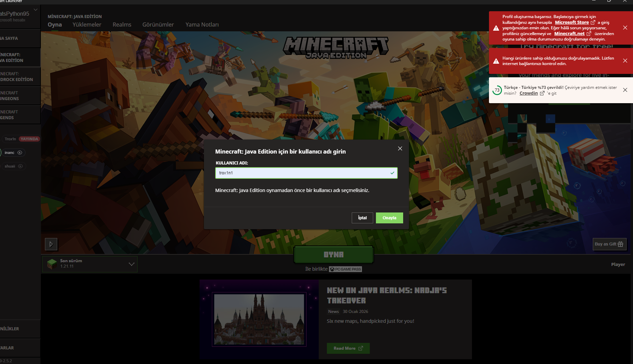
Task: Go to Ana Sayfa in sidebar
Action: pyautogui.click(x=20, y=38)
